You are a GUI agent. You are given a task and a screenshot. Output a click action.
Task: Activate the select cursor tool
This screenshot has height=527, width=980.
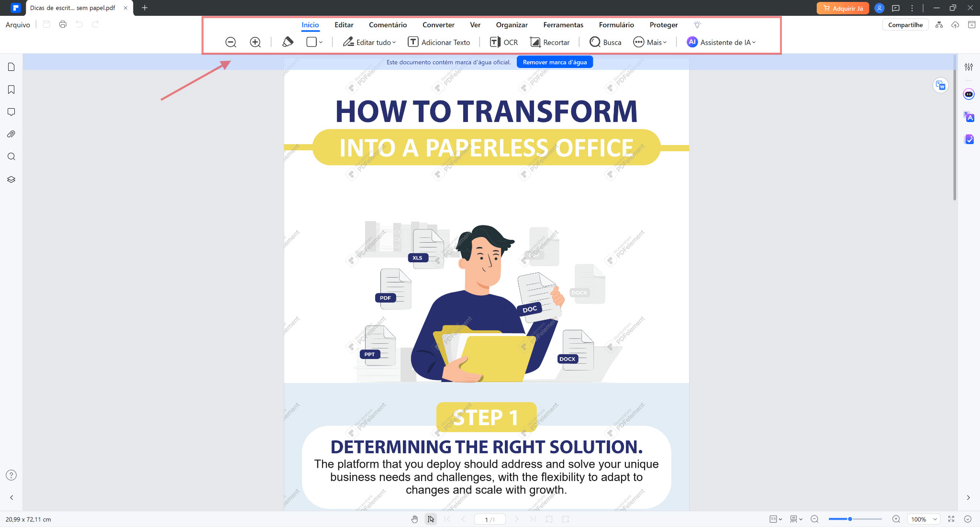point(431,519)
